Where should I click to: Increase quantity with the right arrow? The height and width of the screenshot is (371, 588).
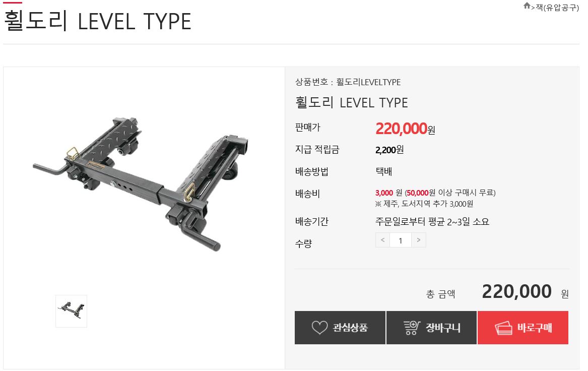419,240
